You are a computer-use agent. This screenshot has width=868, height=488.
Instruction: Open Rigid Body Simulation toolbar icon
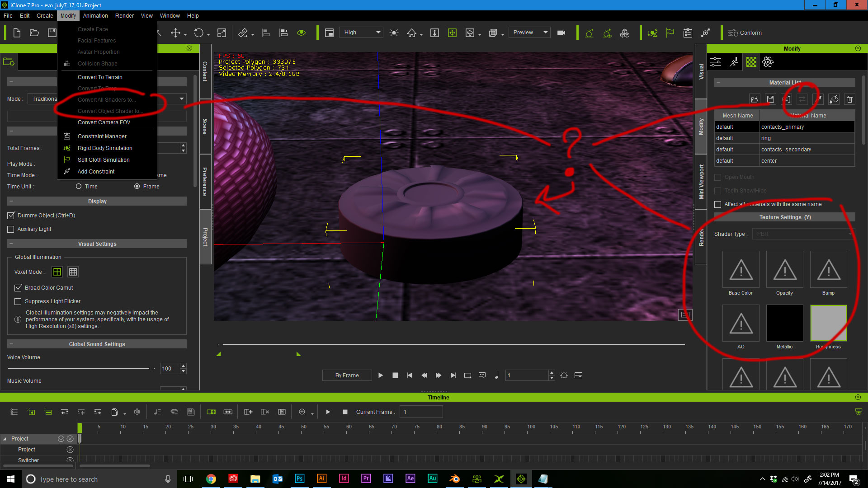pos(652,33)
